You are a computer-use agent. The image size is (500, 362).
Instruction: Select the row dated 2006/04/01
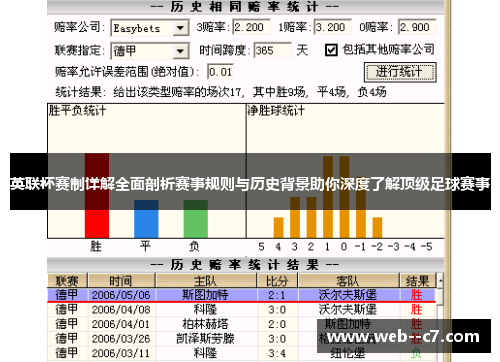click(x=241, y=324)
